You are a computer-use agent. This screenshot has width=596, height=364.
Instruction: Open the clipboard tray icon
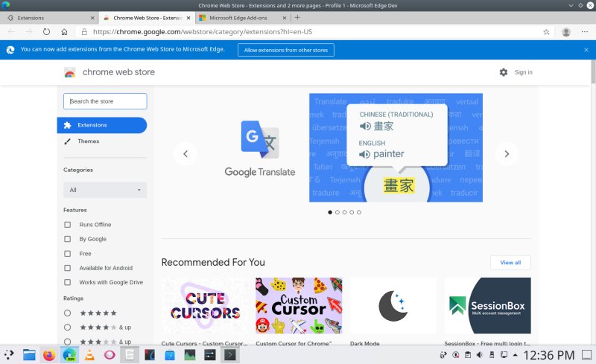coord(468,355)
